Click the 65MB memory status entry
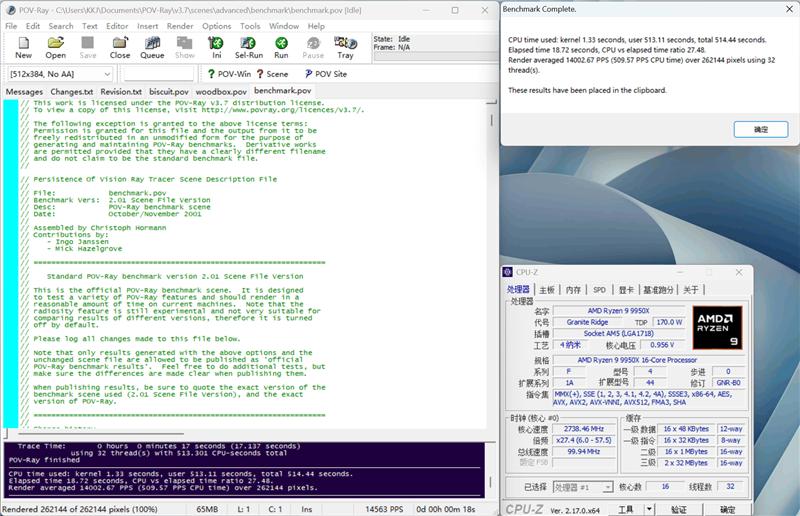800x516 pixels. (207, 509)
